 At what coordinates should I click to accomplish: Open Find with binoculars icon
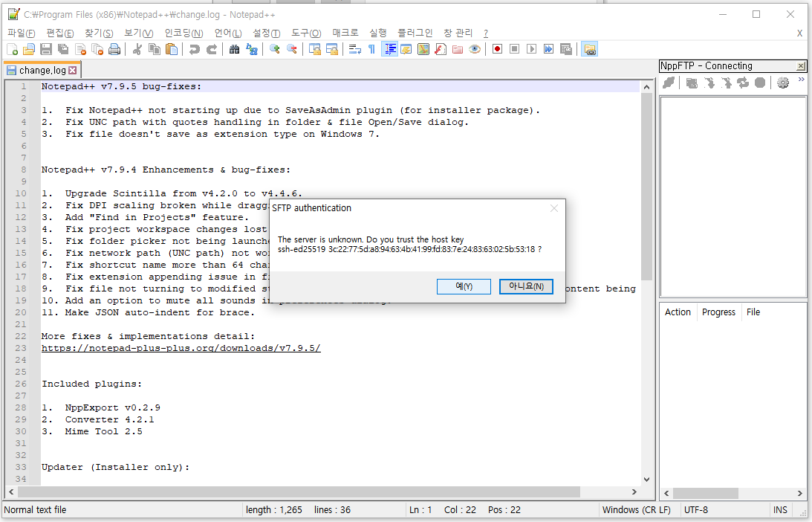coord(234,49)
